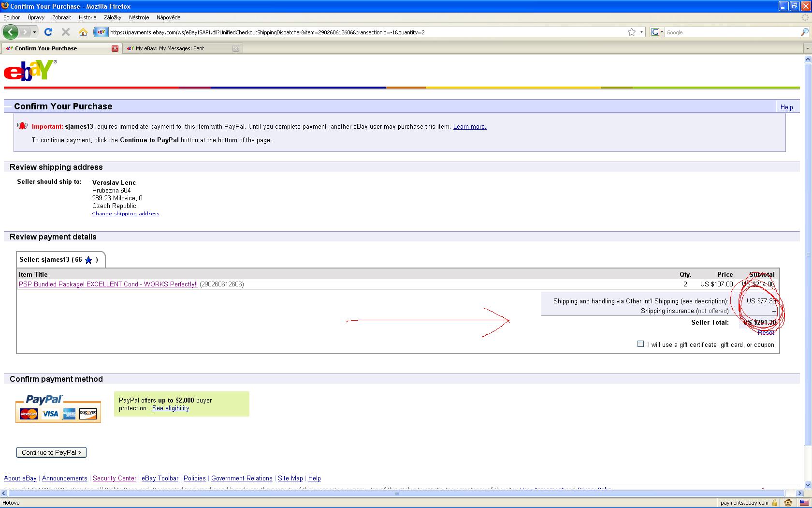Screen dimensions: 812x508
Task: Open the PSP Bundled Package item link
Action: point(108,284)
